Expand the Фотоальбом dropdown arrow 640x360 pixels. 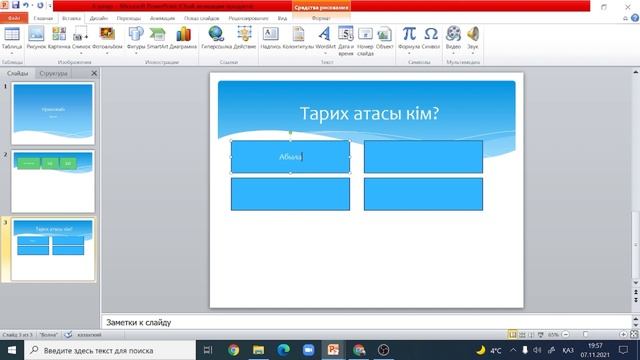pyautogui.click(x=107, y=53)
